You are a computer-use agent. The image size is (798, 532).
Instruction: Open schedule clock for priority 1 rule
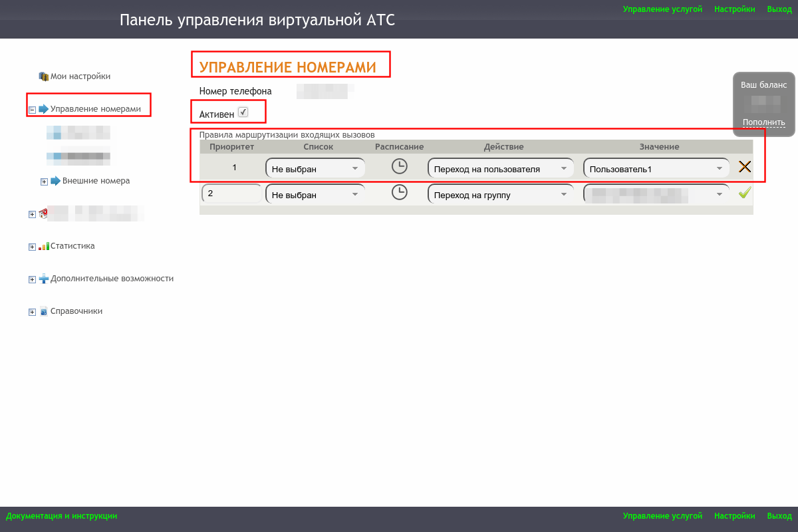click(x=399, y=166)
